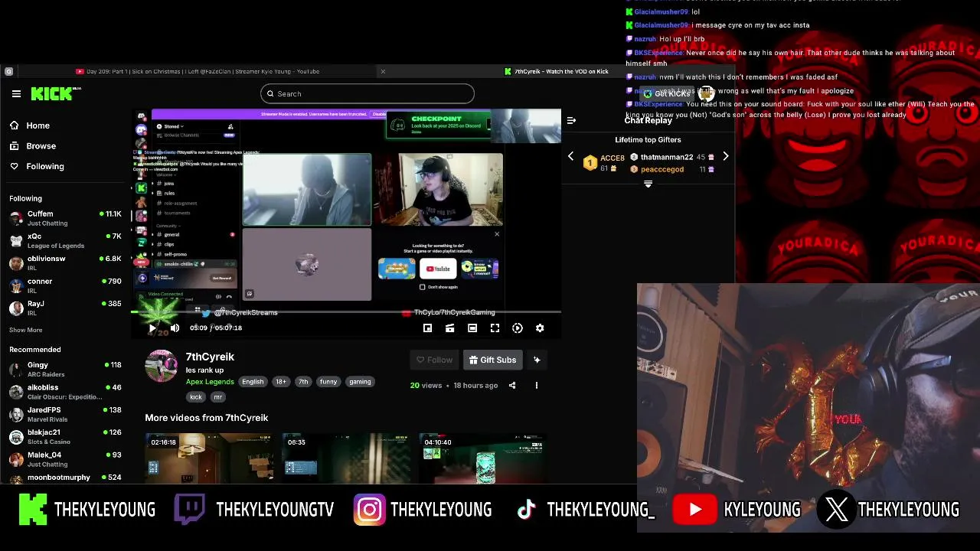
Task: Select the 18+ tag
Action: coord(280,382)
